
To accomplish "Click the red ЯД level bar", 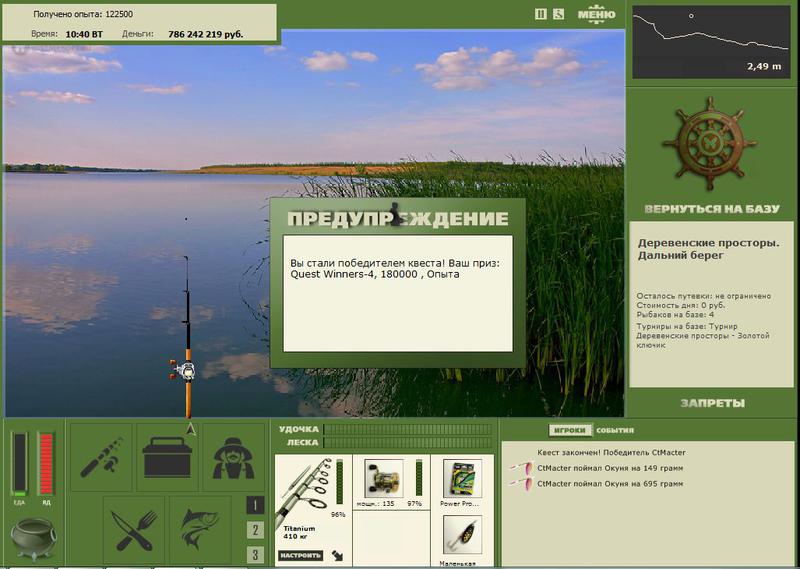I will (x=46, y=464).
